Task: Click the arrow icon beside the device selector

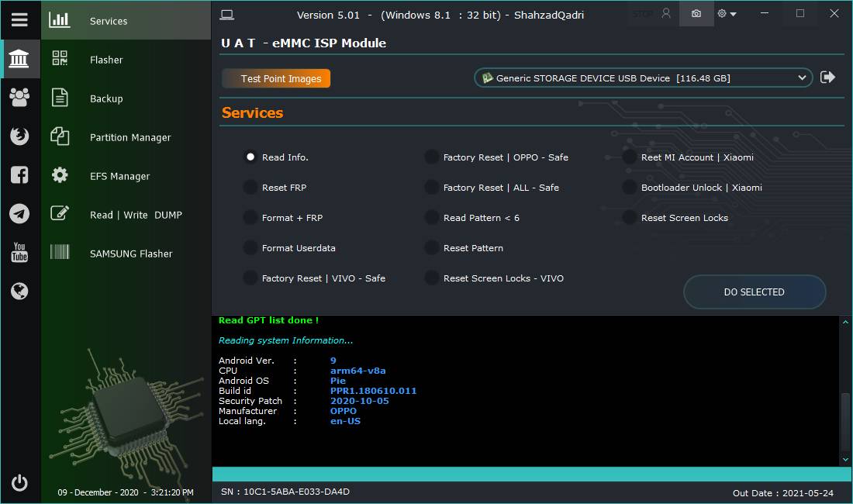Action: (828, 78)
